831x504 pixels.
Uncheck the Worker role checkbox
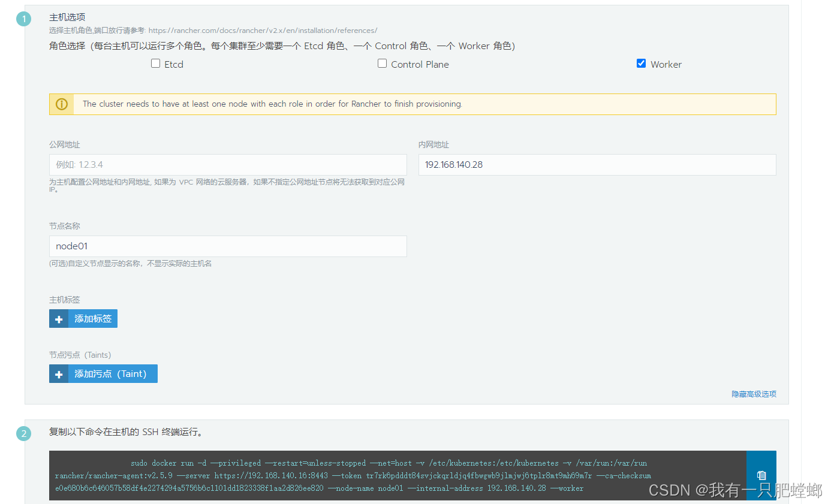click(641, 64)
